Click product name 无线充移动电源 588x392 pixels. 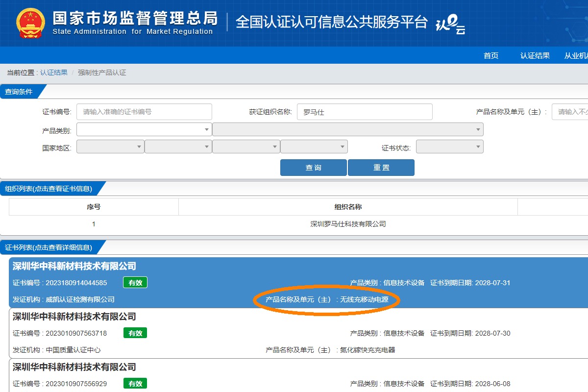[364, 299]
